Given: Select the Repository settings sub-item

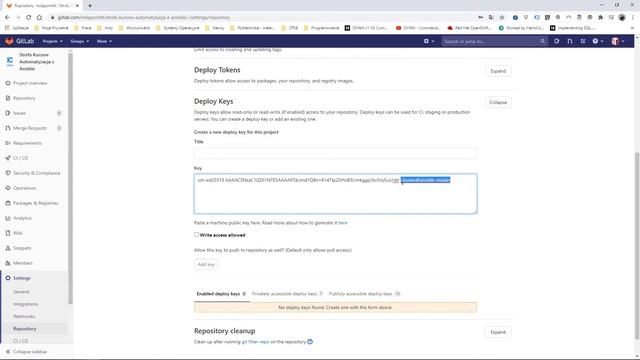Looking at the screenshot, I should click(24, 329).
